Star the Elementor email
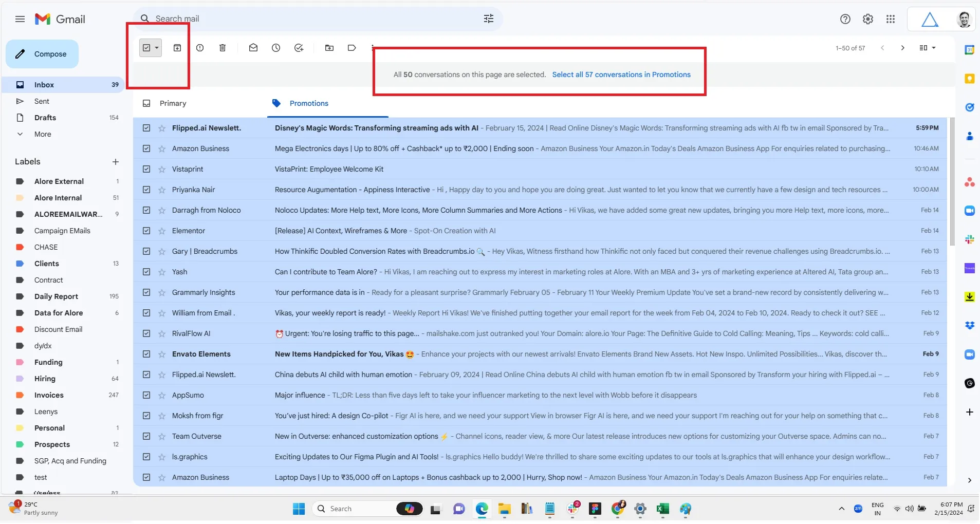 tap(162, 231)
